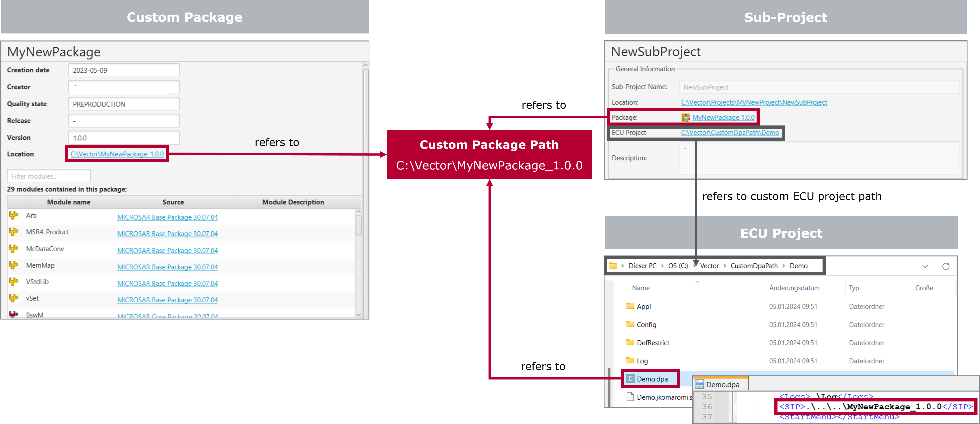Click the Release field
This screenshot has height=424, width=980.
(x=124, y=121)
